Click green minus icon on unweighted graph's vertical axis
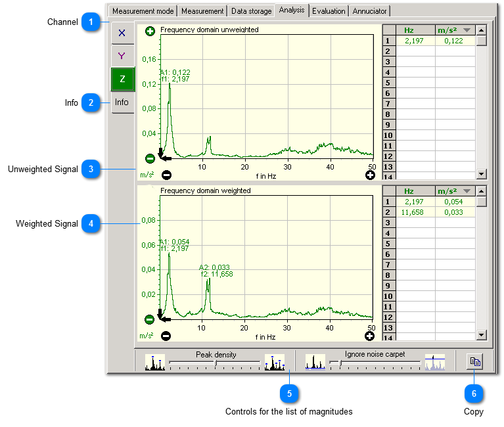Viewport: 504px width, 427px height. (150, 158)
